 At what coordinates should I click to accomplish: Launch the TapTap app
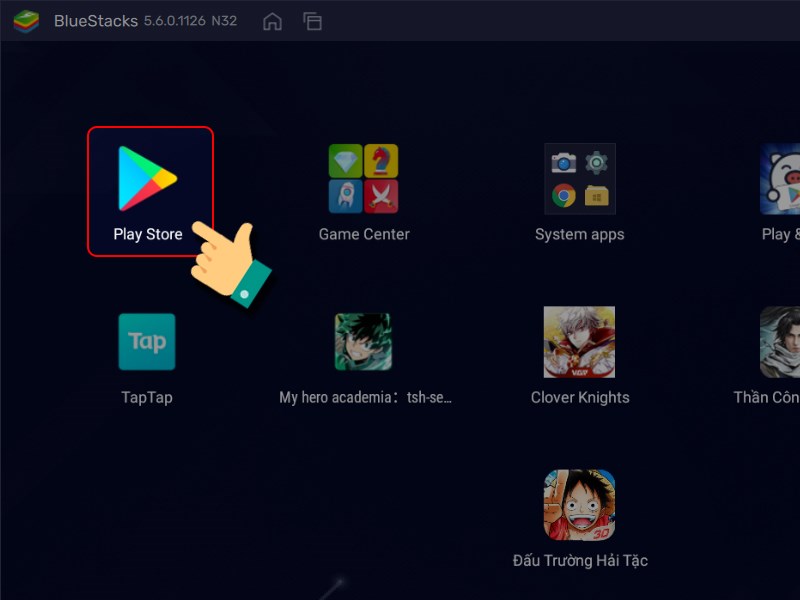point(147,341)
